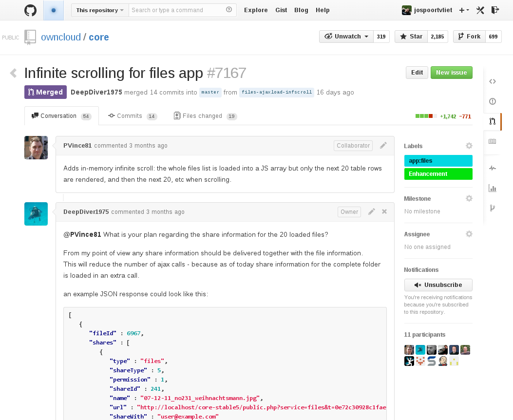Open the Assignee gear settings
This screenshot has height=420, width=513.
(x=469, y=234)
